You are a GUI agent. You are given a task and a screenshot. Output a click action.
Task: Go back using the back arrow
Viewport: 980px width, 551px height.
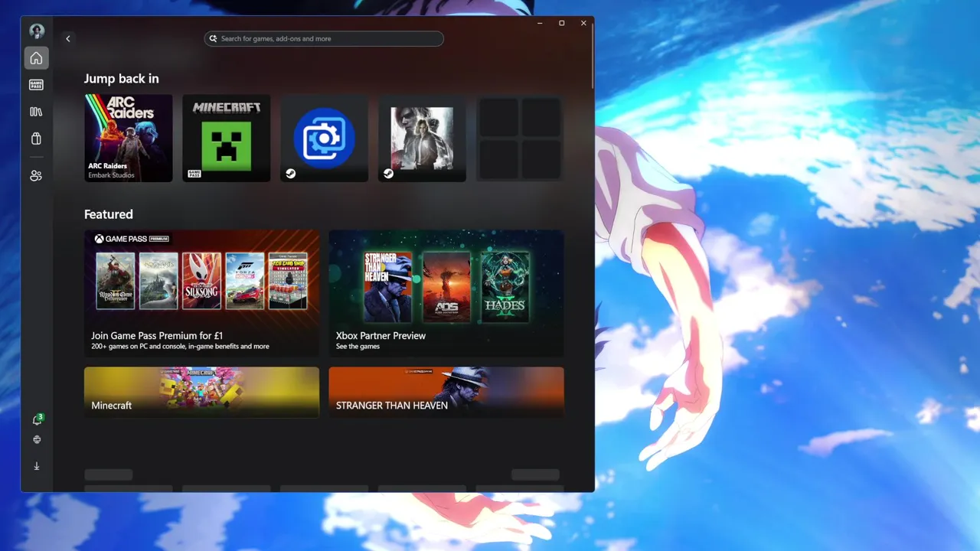pyautogui.click(x=68, y=38)
